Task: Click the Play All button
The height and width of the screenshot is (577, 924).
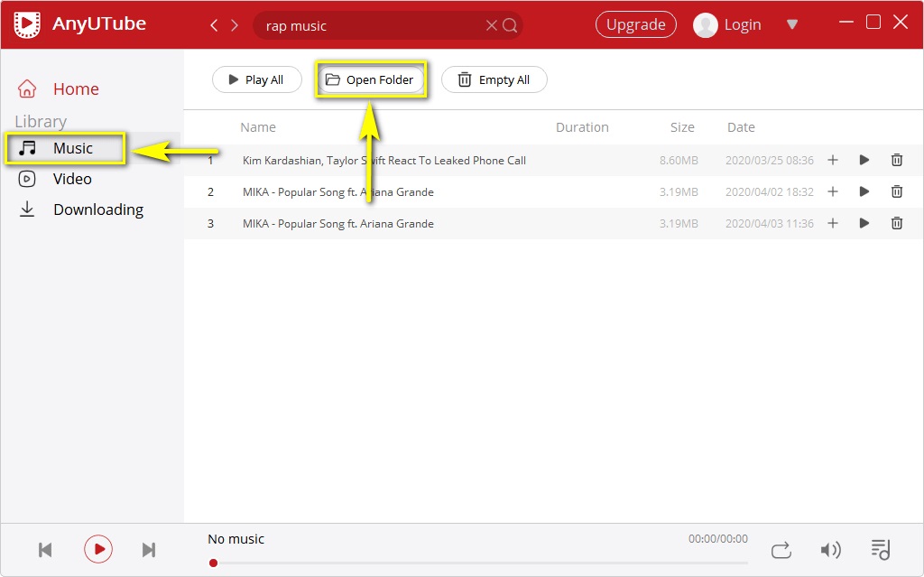Action: coord(257,79)
